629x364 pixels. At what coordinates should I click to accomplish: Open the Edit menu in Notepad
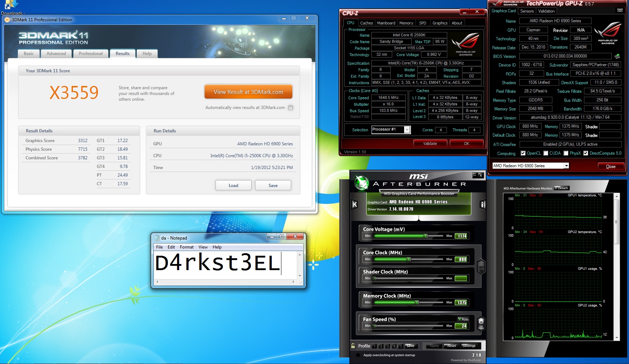point(171,247)
